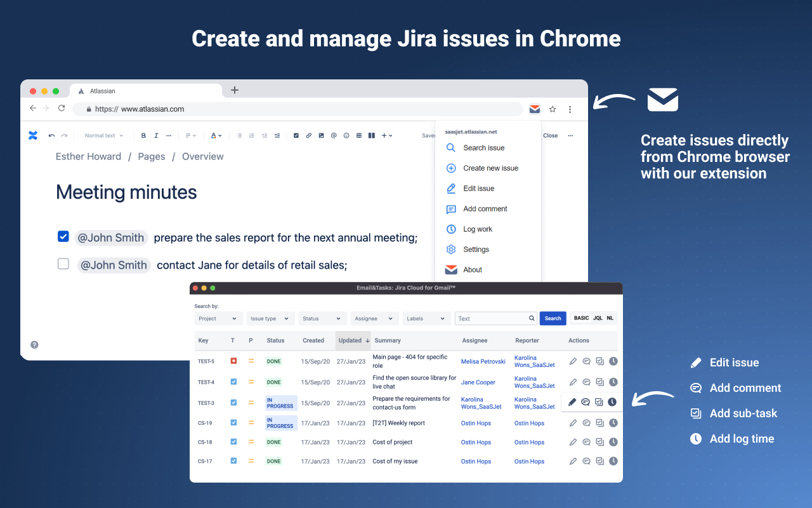Go back in Chrome browser
Viewport: 812px width, 508px height.
coord(33,109)
